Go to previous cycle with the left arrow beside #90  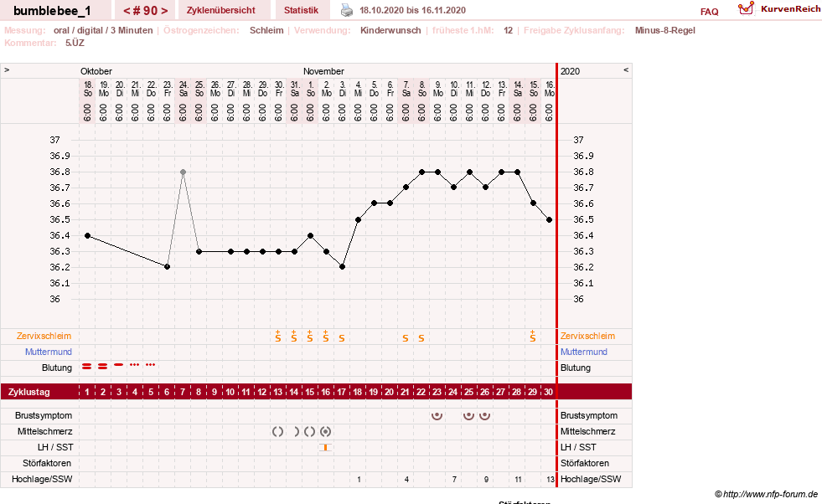[127, 11]
